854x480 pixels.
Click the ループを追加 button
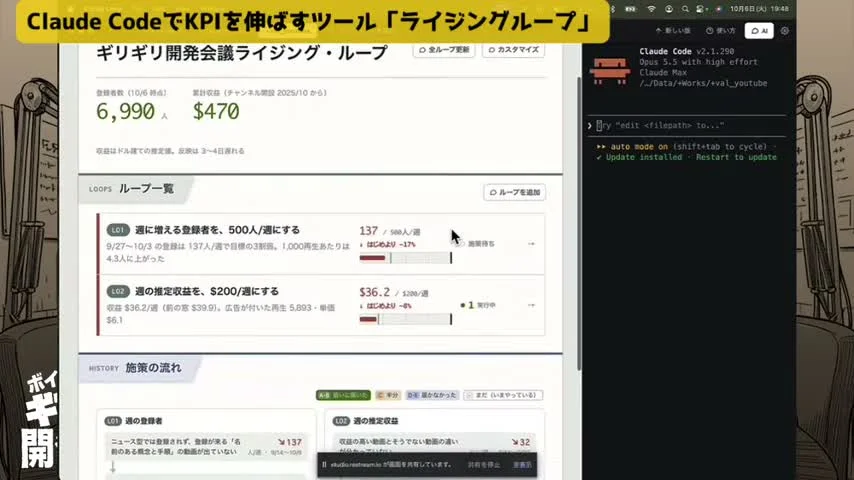pos(515,192)
